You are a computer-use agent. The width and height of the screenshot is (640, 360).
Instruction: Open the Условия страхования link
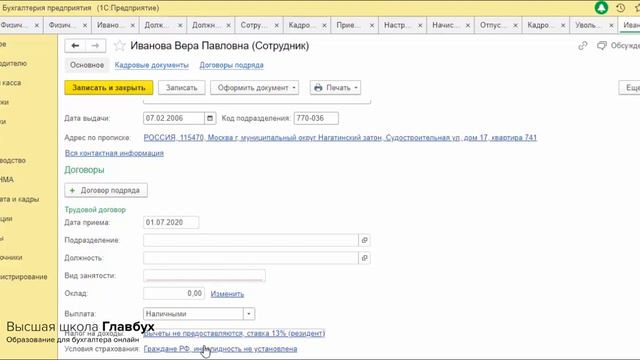coord(220,349)
